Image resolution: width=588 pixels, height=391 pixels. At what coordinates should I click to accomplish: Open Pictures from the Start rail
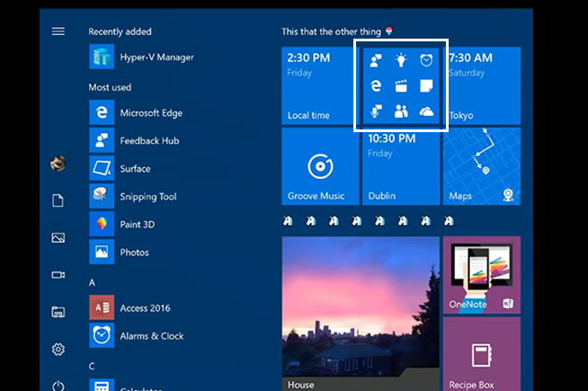(58, 237)
